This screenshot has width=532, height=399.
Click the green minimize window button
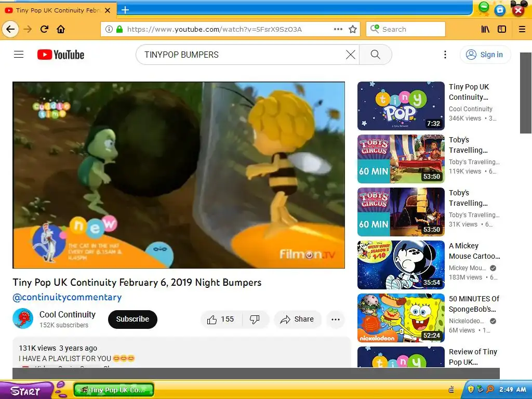pyautogui.click(x=484, y=7)
